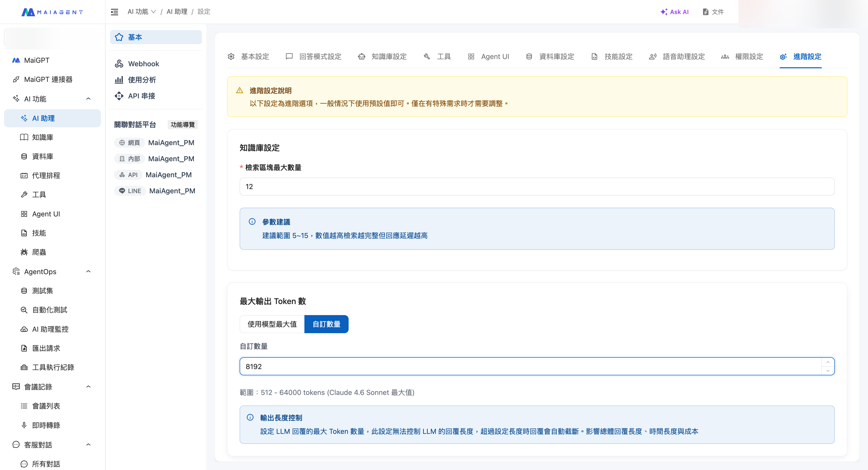Click the Ask AI sparkle icon
This screenshot has height=470, width=868.
click(x=664, y=12)
